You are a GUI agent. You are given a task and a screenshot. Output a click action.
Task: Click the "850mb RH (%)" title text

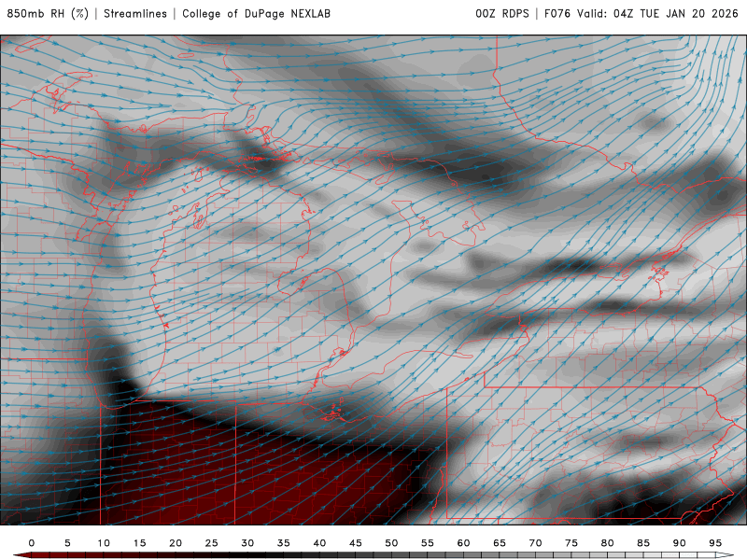(48, 14)
